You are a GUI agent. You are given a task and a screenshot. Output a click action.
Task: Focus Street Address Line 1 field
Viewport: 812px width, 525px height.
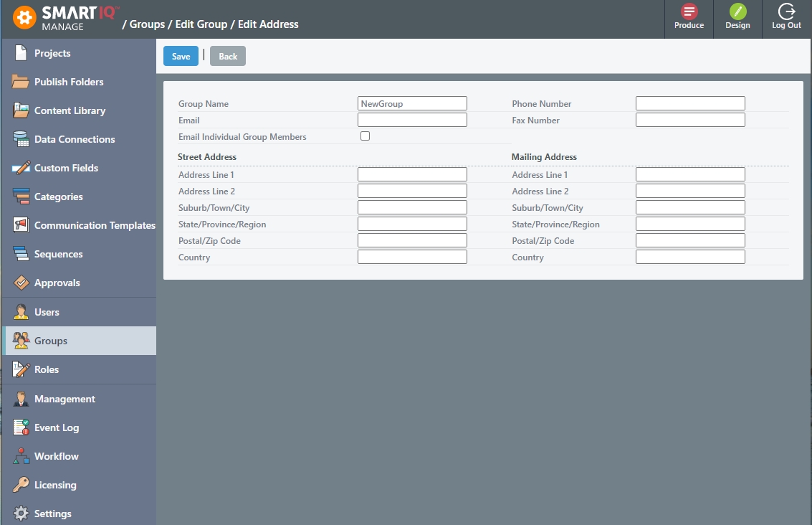(412, 174)
